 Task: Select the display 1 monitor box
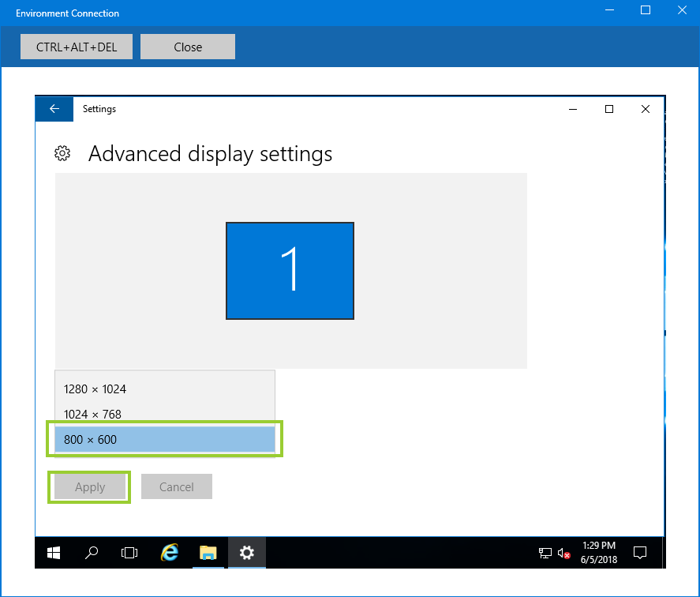290,271
